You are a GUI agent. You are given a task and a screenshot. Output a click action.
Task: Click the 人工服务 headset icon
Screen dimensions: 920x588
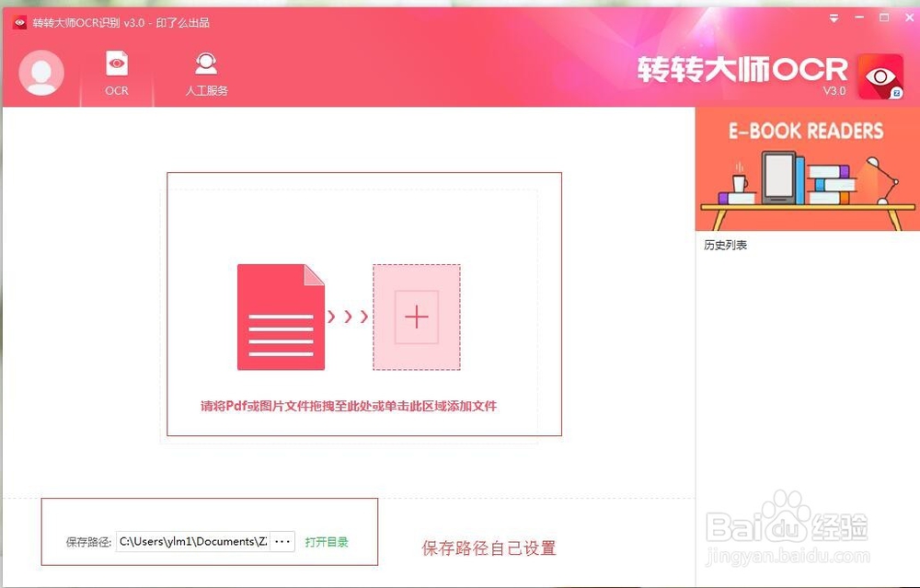(x=205, y=63)
